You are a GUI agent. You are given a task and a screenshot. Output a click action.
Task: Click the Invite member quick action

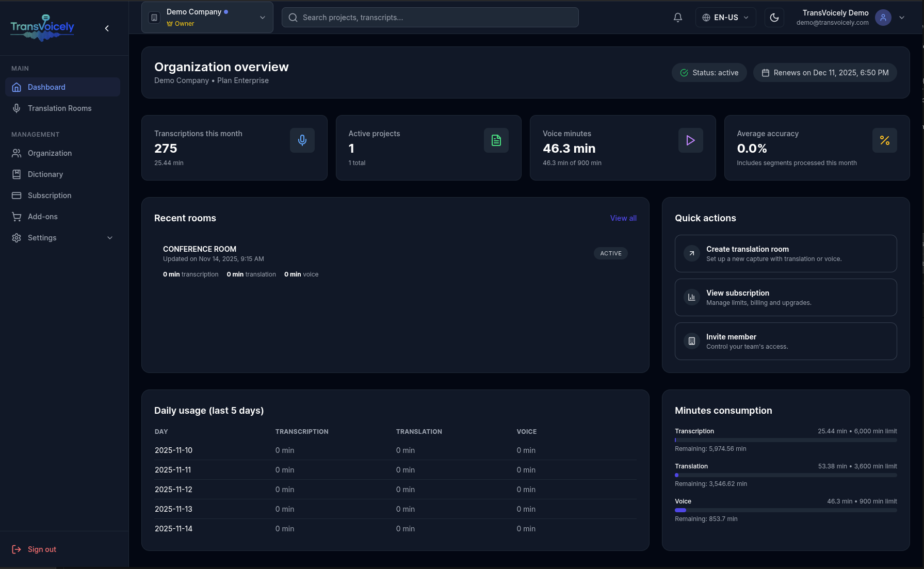[x=786, y=342]
